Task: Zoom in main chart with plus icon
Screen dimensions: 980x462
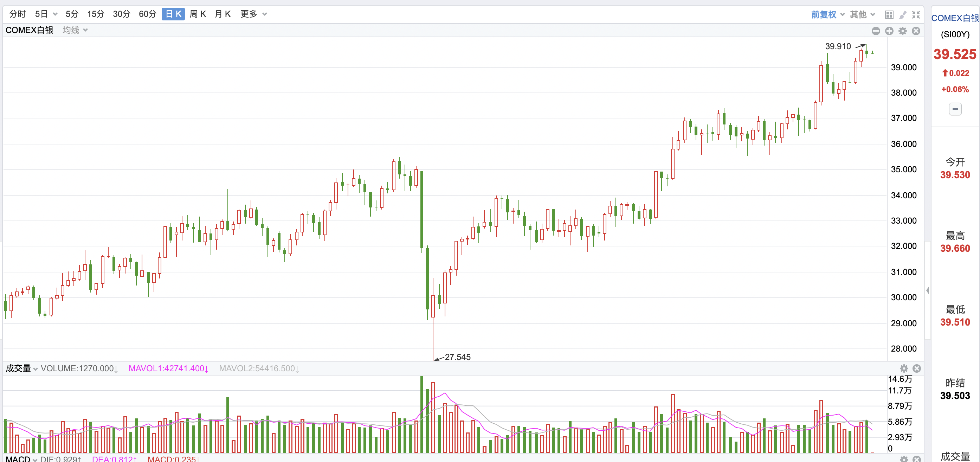Action: [889, 31]
